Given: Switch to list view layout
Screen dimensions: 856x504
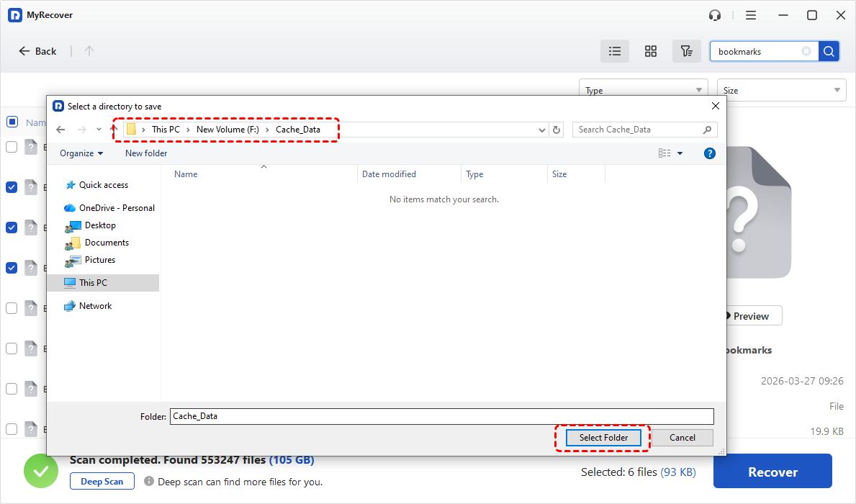Looking at the screenshot, I should pyautogui.click(x=615, y=51).
